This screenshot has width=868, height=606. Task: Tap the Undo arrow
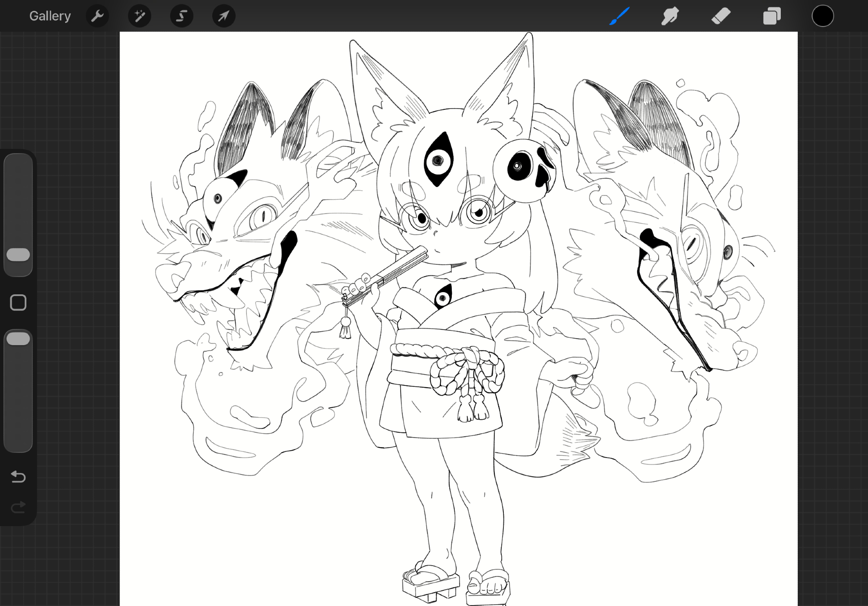18,477
